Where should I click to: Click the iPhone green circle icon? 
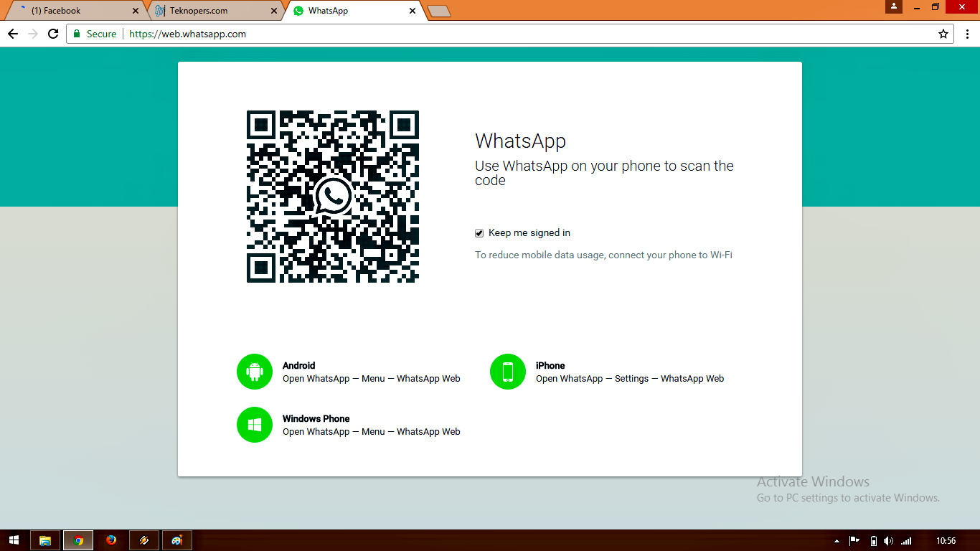508,372
